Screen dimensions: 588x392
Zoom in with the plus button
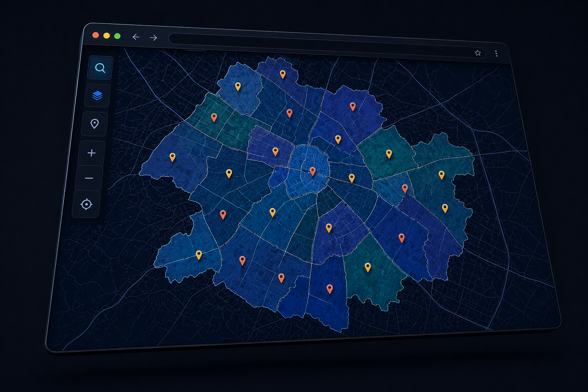(91, 153)
